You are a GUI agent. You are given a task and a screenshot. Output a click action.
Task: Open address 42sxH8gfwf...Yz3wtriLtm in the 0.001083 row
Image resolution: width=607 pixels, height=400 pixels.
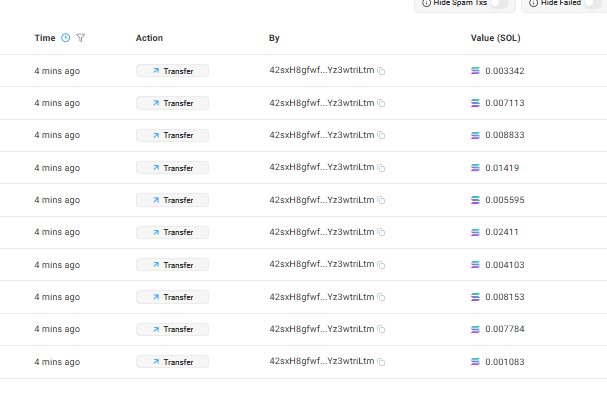coord(322,361)
